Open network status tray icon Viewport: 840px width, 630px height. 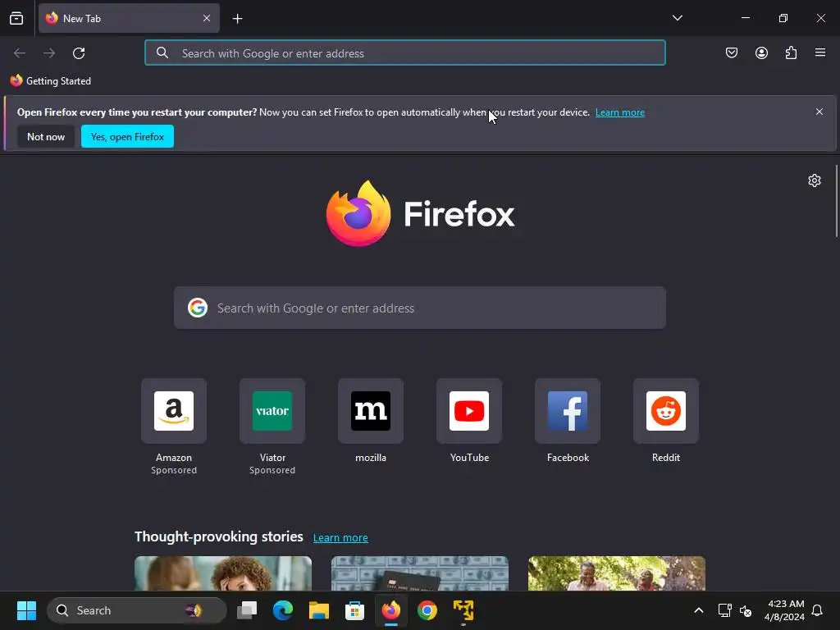[x=725, y=610]
